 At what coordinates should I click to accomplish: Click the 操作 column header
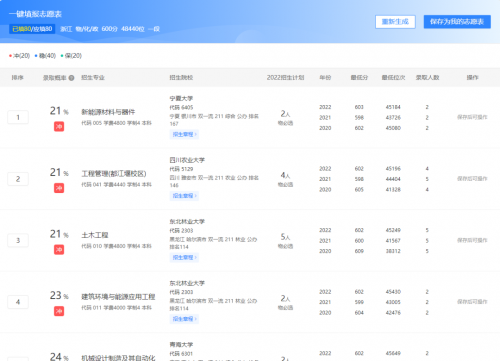pos(472,78)
